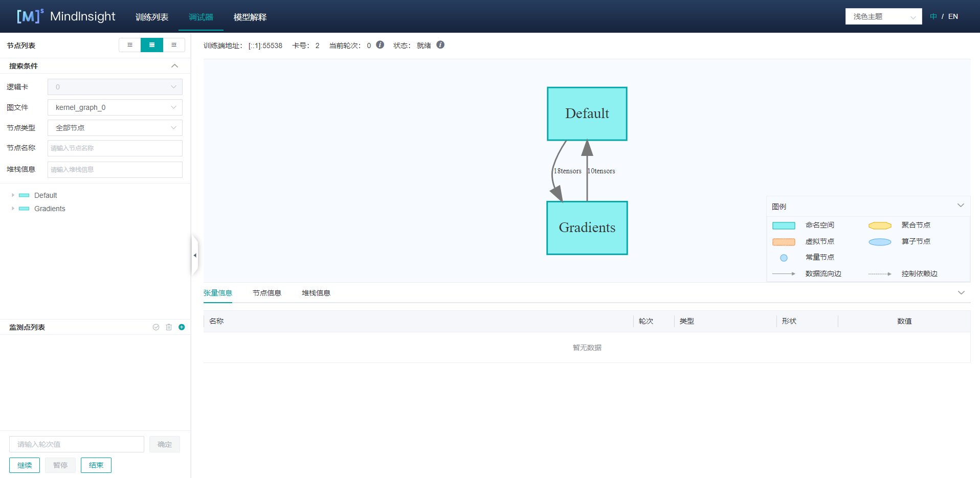Click info icon next to 状态 就绪
Image resolution: width=980 pixels, height=478 pixels.
coord(440,45)
